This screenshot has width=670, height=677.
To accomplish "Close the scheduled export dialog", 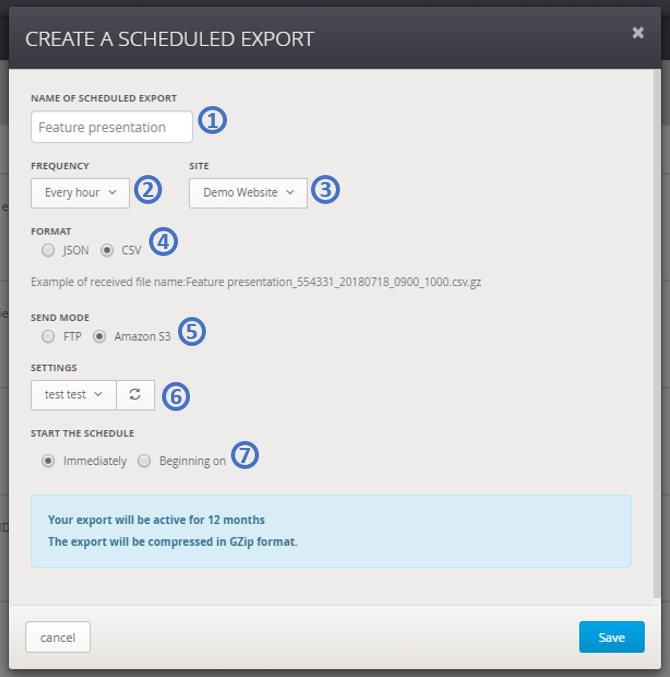I will tap(638, 33).
